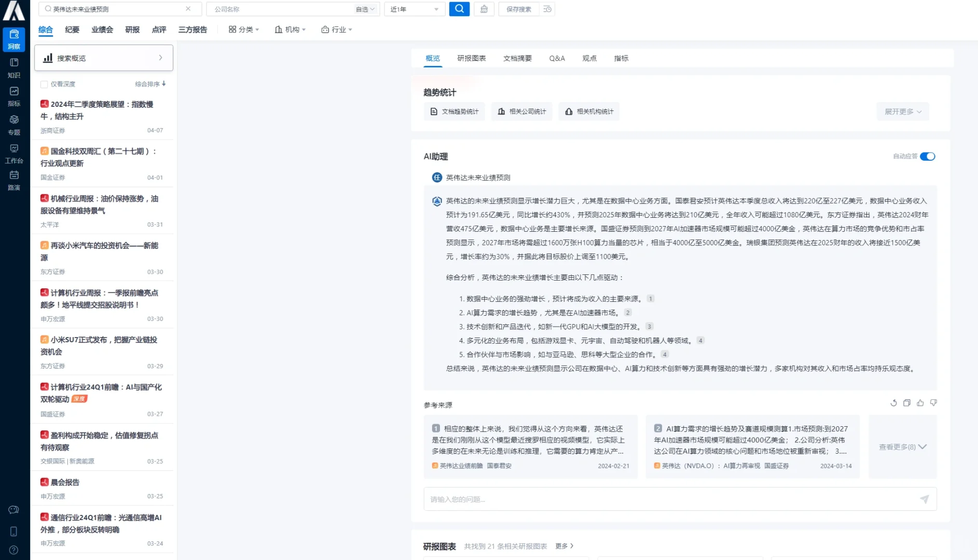Expand the 行业 filter dropdown
Viewport: 978px width, 560px height.
point(337,30)
